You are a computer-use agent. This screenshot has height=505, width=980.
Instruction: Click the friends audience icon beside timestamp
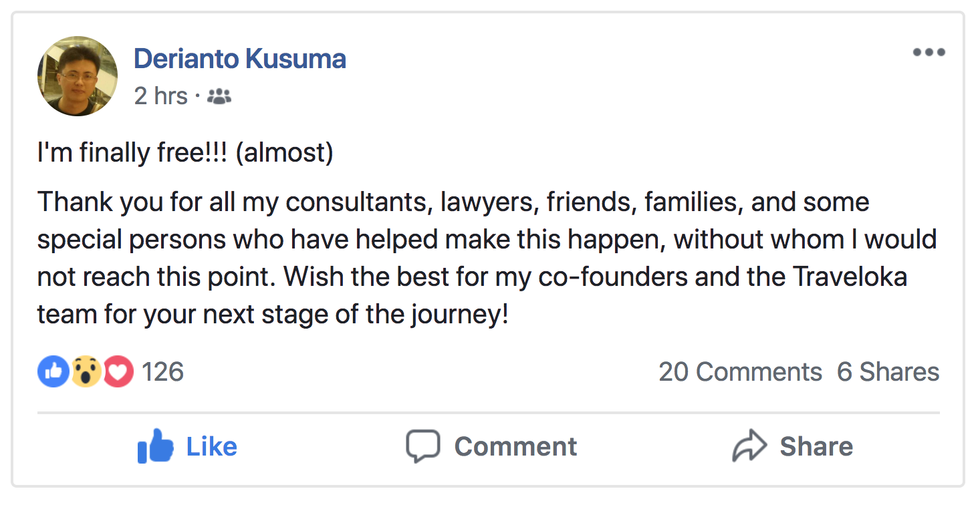point(219,96)
